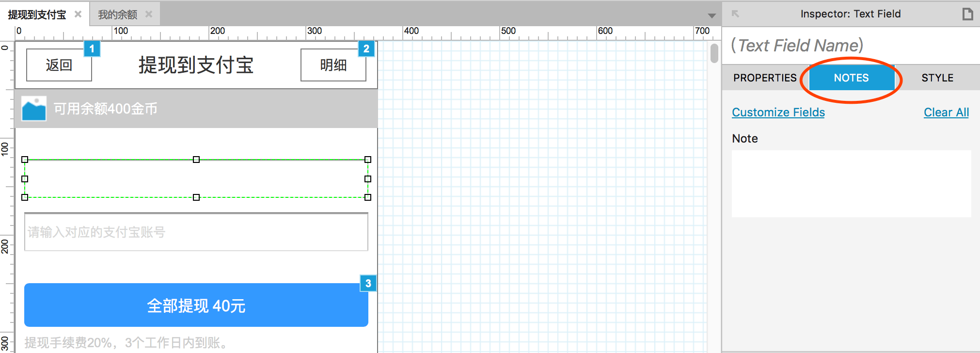The height and width of the screenshot is (353, 980).
Task: Click the Clear All link
Action: 946,112
